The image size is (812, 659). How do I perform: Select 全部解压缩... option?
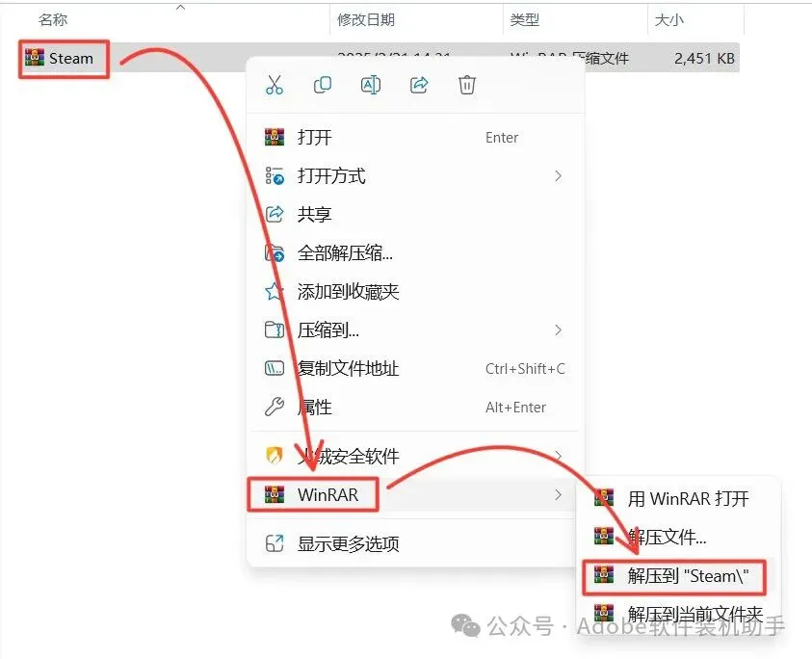tap(415, 252)
